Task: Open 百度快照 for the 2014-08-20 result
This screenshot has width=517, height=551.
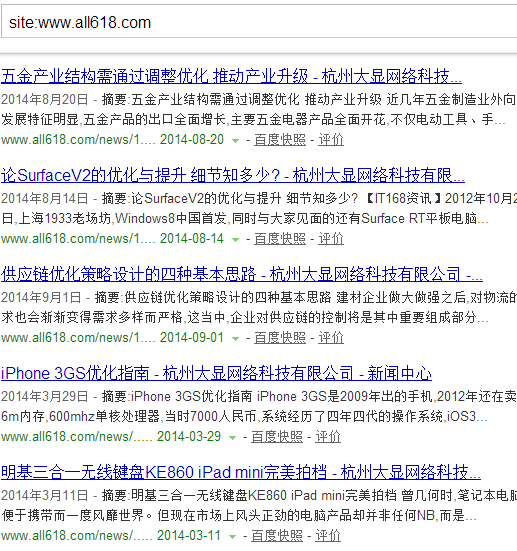Action: click(280, 140)
